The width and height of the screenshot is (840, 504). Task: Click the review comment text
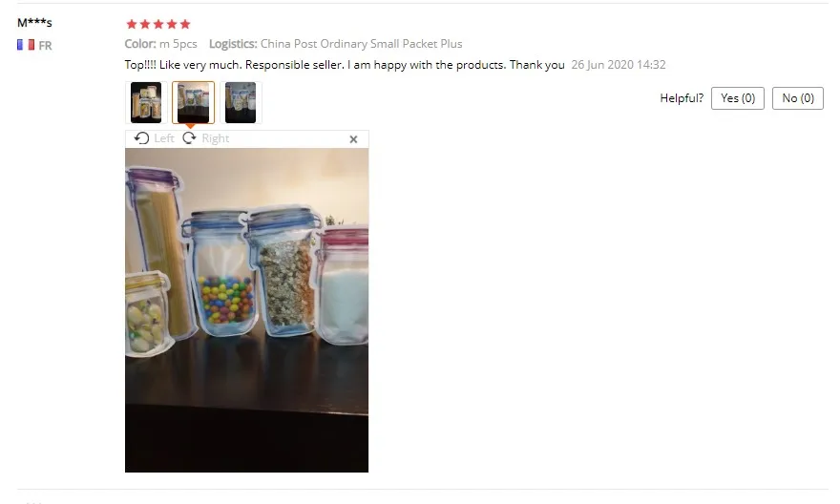pyautogui.click(x=345, y=65)
